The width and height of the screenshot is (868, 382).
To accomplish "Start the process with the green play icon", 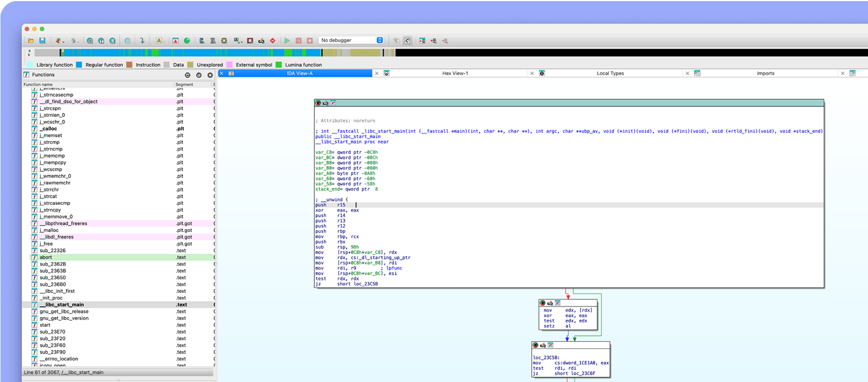I will [x=287, y=40].
